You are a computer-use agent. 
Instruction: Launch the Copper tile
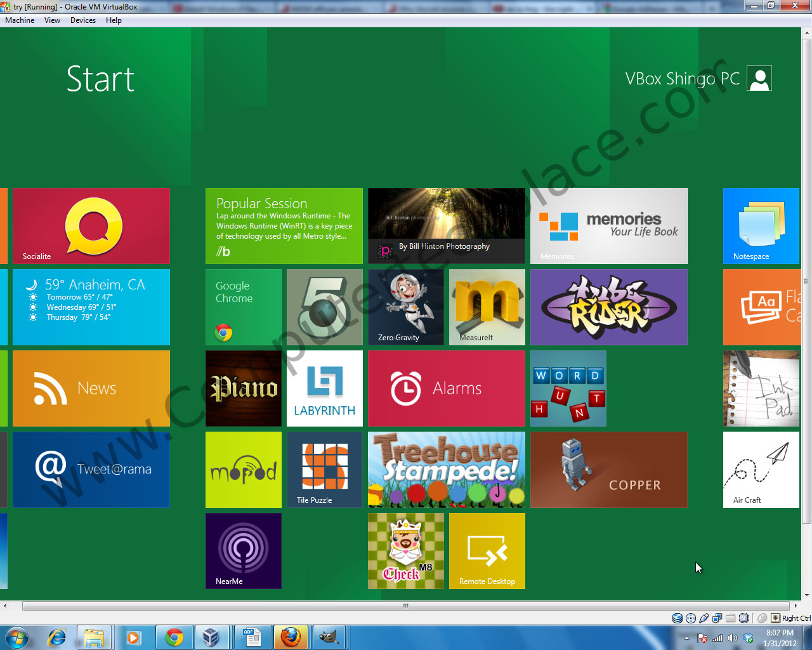pyautogui.click(x=609, y=470)
